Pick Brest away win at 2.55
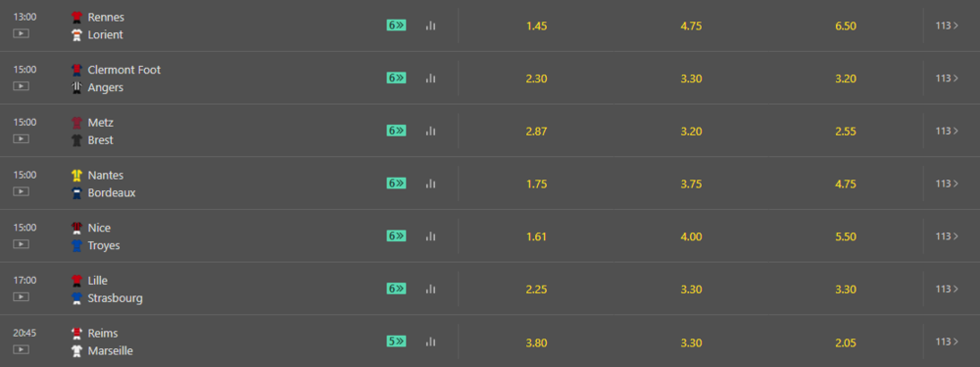The height and width of the screenshot is (367, 980). tap(845, 131)
